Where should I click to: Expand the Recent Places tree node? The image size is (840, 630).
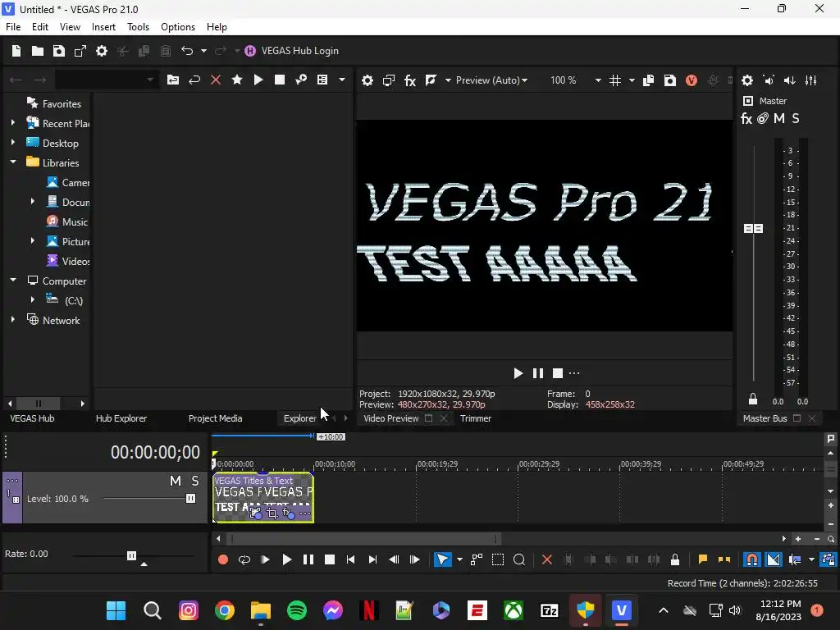click(13, 123)
